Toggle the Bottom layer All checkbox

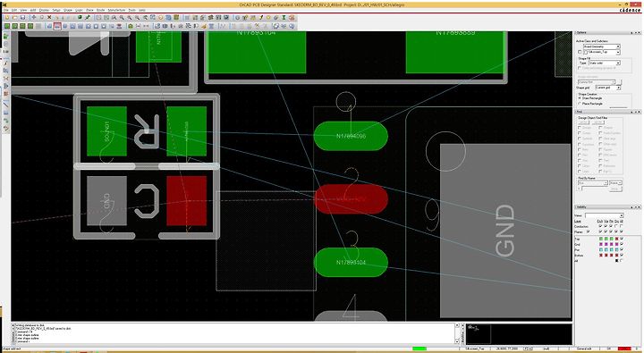point(622,255)
